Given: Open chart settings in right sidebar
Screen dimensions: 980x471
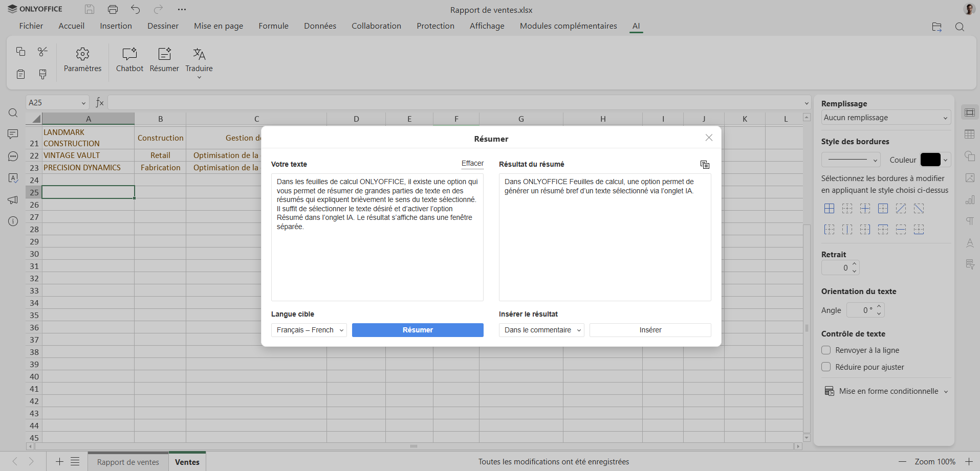Looking at the screenshot, I should tap(970, 199).
